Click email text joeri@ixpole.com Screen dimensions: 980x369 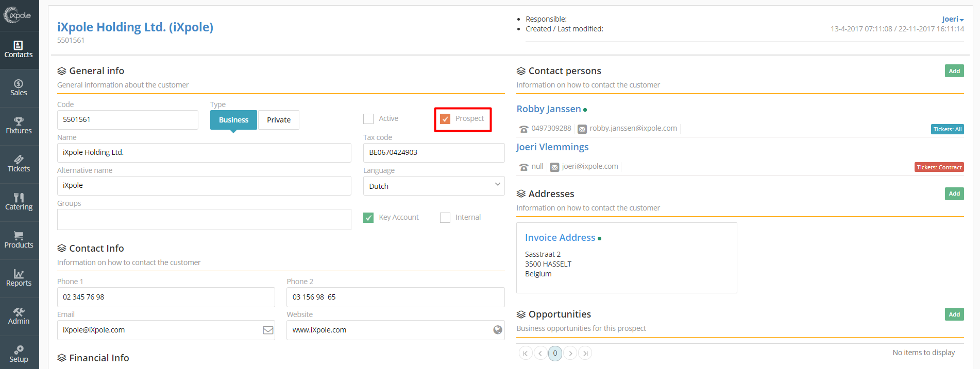point(590,166)
